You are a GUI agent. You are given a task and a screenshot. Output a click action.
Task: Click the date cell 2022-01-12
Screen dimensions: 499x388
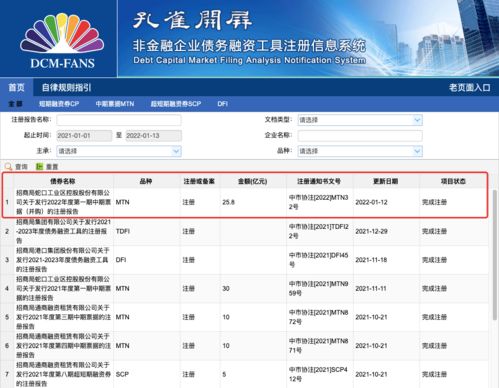click(x=371, y=202)
